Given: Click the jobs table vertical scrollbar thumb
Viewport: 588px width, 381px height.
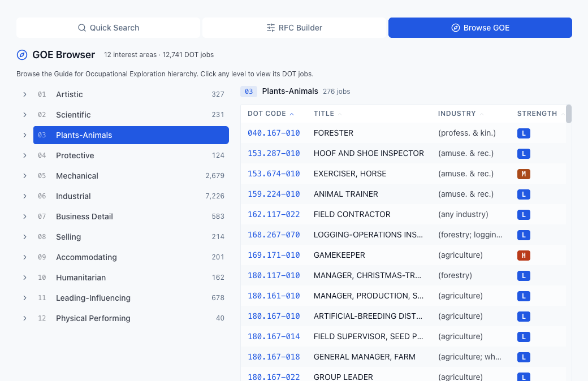Looking at the screenshot, I should [x=569, y=114].
